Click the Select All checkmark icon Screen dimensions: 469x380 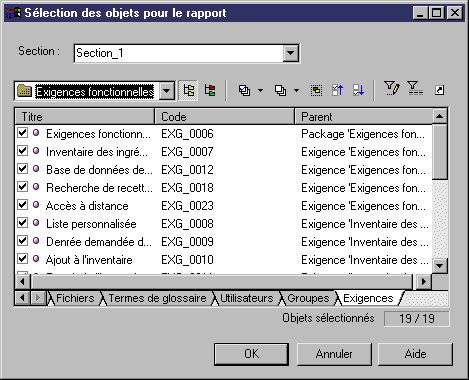(x=244, y=90)
